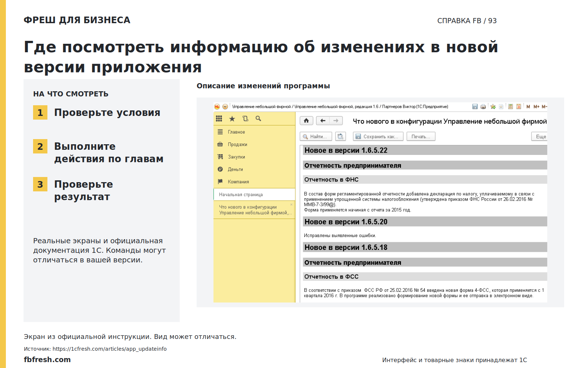Screen dimensions: 588x368
Task: Click the M memory button
Action: [x=528, y=107]
